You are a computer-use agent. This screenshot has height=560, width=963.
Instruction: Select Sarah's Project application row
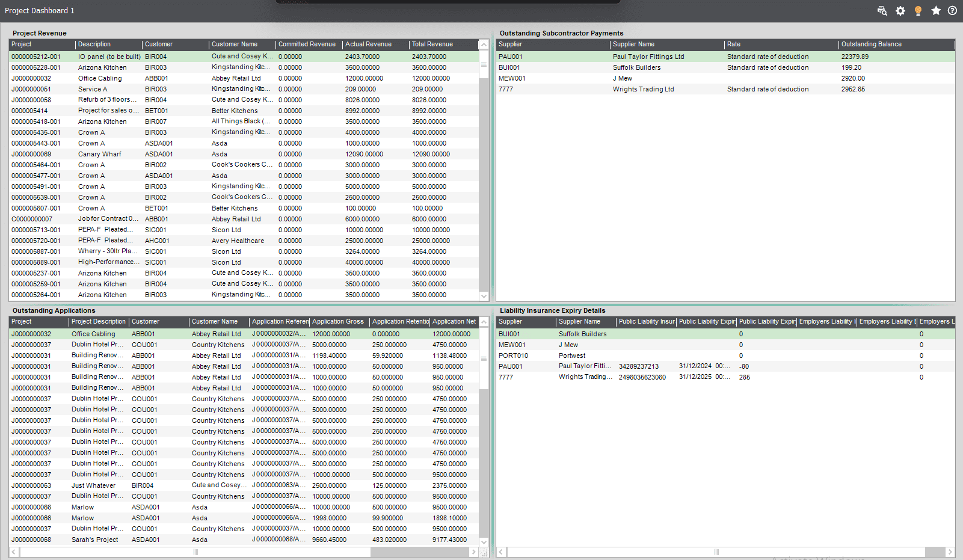point(244,540)
